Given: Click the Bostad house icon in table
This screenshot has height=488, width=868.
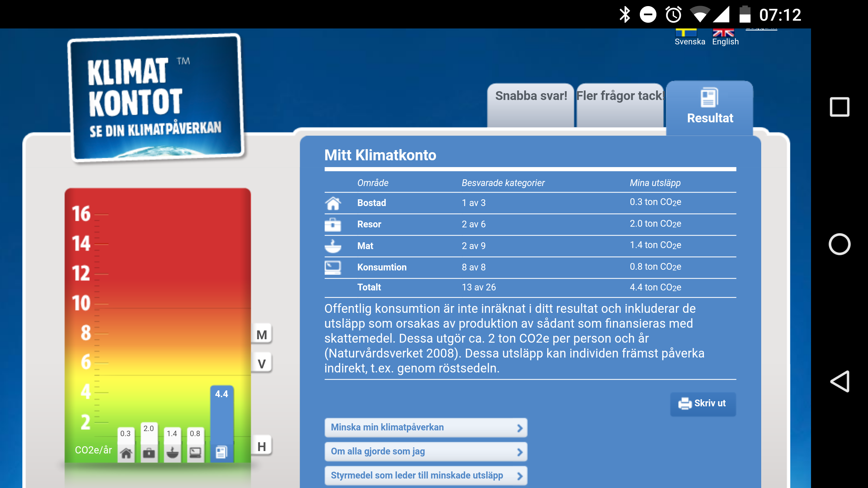Looking at the screenshot, I should click(333, 203).
